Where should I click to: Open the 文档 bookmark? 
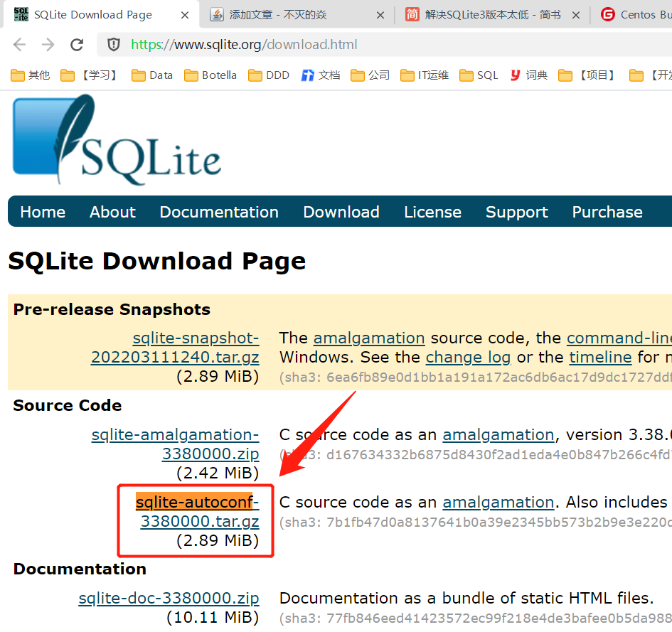(321, 75)
